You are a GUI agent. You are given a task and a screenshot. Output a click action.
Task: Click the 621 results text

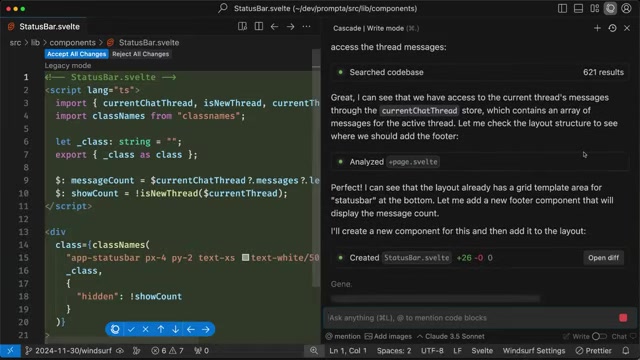coord(603,72)
